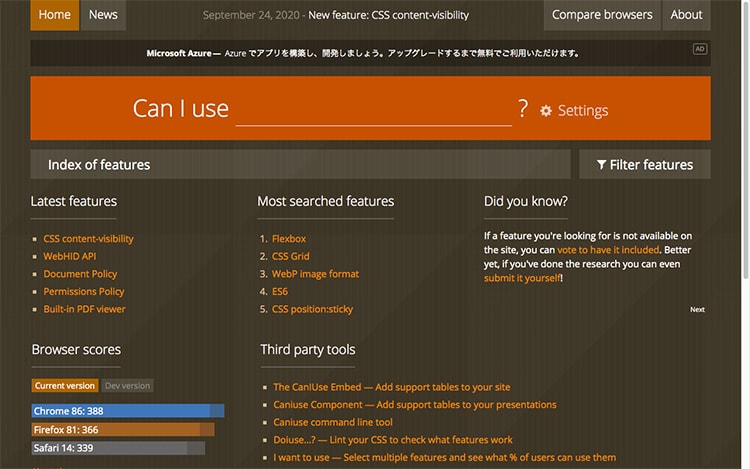The image size is (750, 469).
Task: Open CSS content-visibility in Latest features
Action: [x=88, y=239]
